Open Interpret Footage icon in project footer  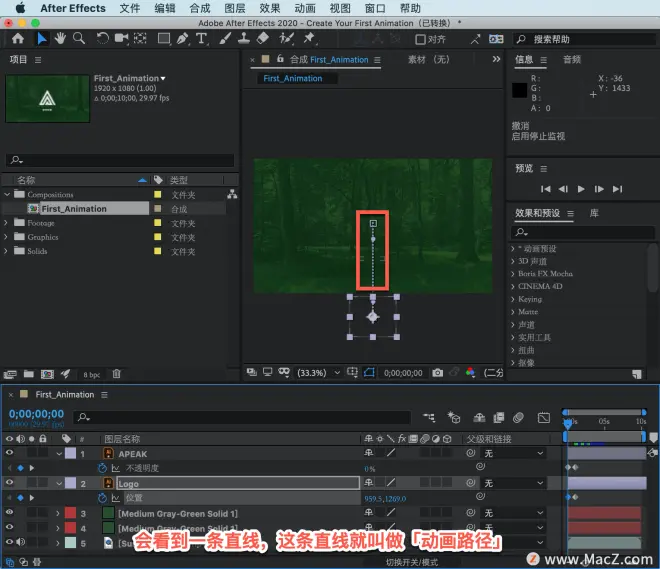pyautogui.click(x=10, y=374)
